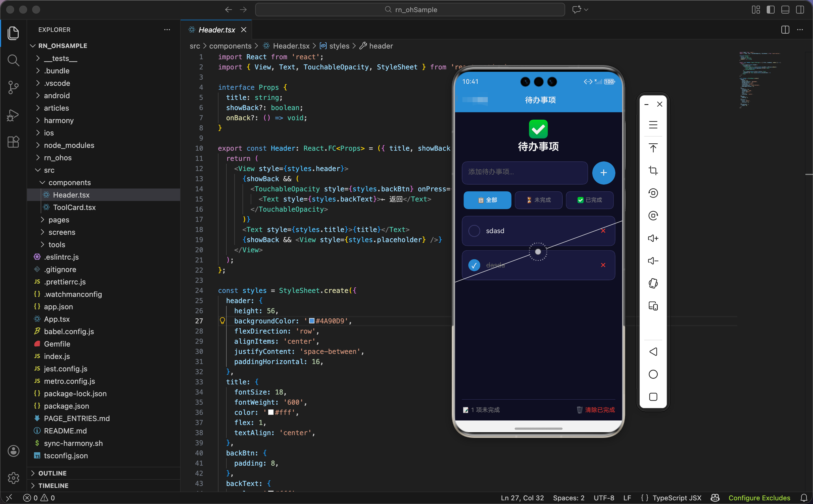813x504 pixels.
Task: Open the Extensions view icon
Action: [13, 142]
